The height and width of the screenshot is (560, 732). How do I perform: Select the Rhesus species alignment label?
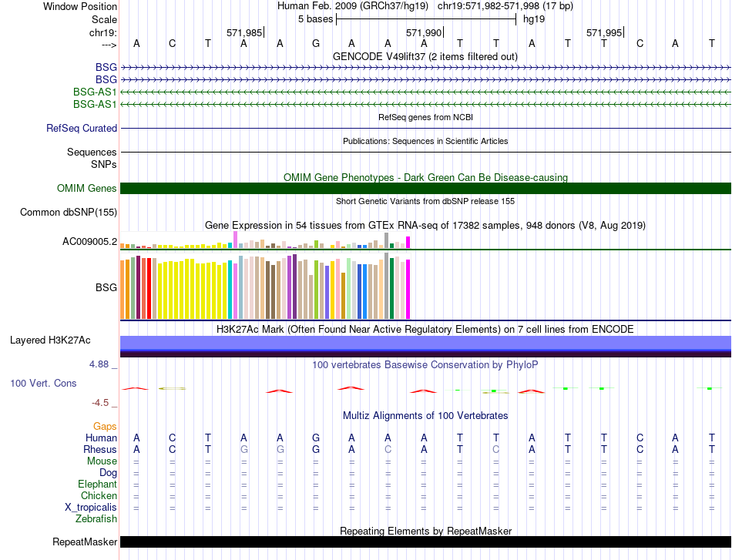(100, 450)
